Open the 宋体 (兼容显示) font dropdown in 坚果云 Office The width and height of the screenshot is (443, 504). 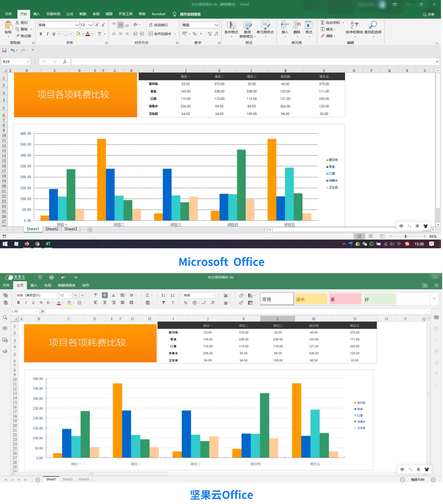[56, 295]
